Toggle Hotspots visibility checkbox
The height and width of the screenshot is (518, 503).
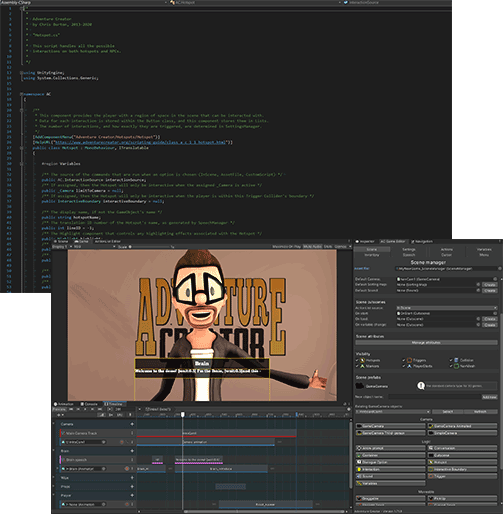pyautogui.click(x=357, y=360)
